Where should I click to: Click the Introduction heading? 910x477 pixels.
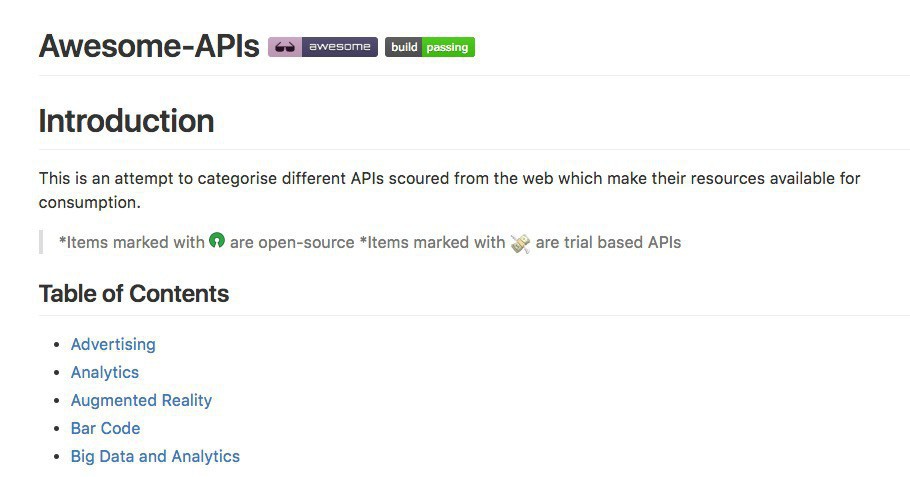coord(126,121)
